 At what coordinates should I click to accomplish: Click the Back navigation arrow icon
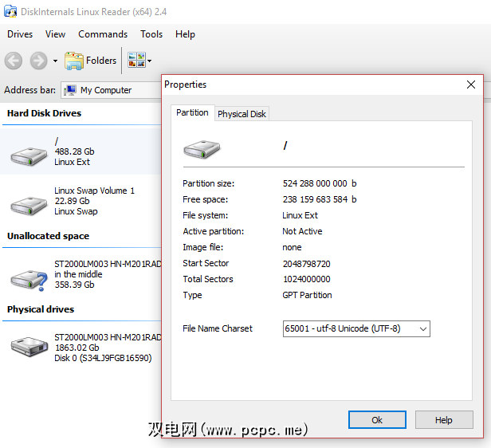click(14, 61)
